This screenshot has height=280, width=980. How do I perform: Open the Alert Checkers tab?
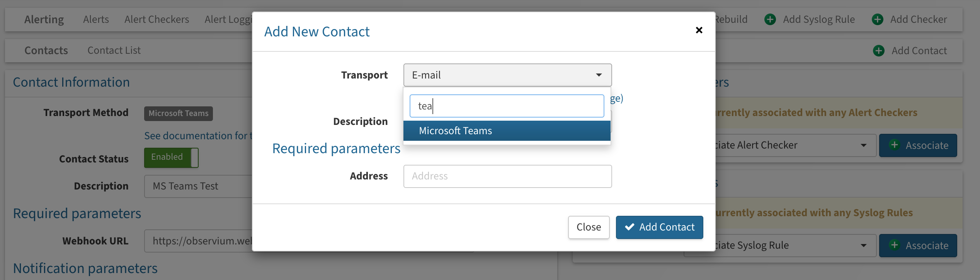coord(157,19)
